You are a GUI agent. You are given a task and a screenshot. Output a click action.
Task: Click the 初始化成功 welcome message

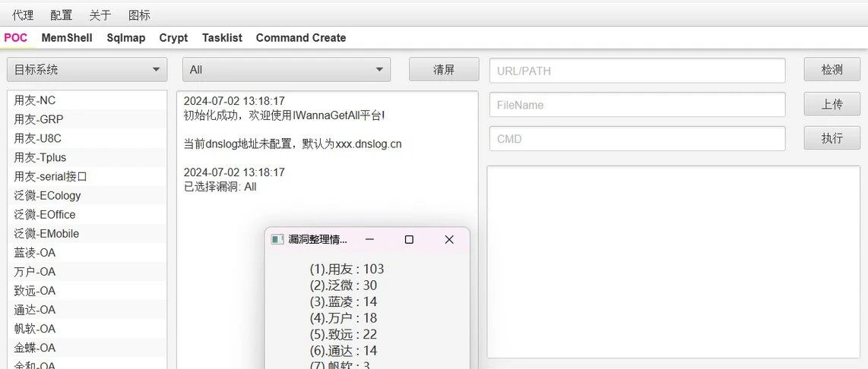click(284, 115)
